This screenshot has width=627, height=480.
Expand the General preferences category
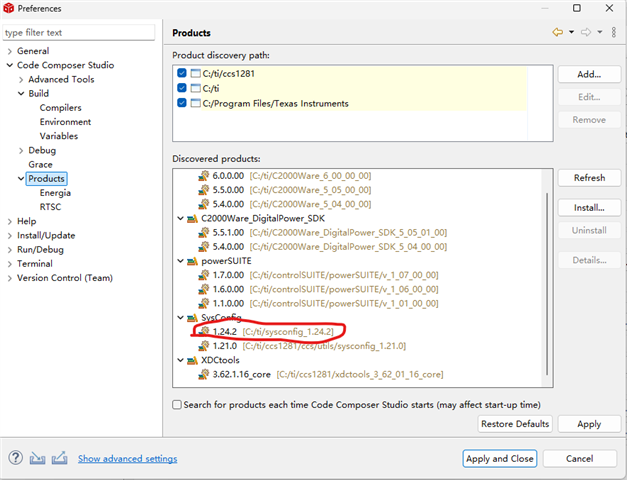coord(10,51)
